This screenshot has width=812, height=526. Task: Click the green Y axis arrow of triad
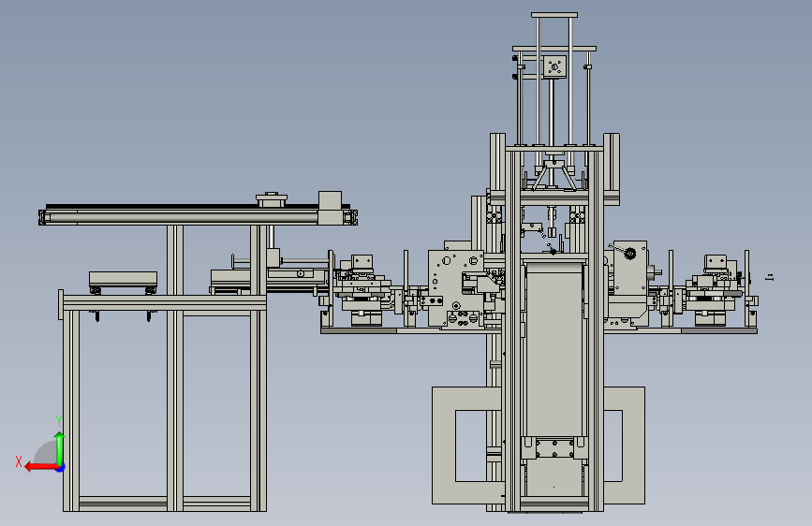click(60, 448)
